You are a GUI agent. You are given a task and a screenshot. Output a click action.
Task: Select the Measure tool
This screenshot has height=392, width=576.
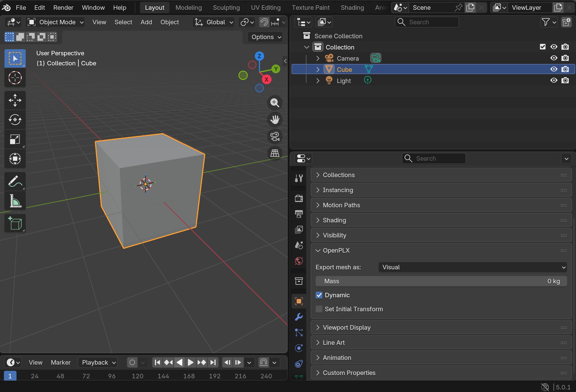point(15,201)
